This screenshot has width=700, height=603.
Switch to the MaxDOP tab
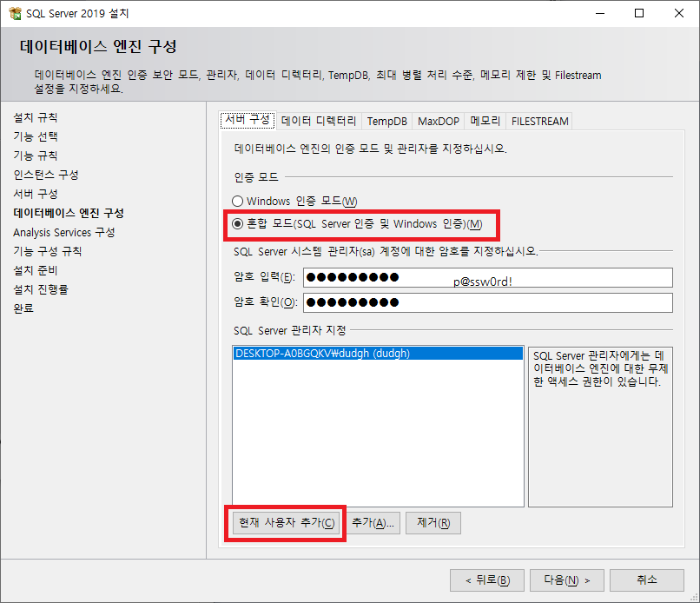(439, 121)
